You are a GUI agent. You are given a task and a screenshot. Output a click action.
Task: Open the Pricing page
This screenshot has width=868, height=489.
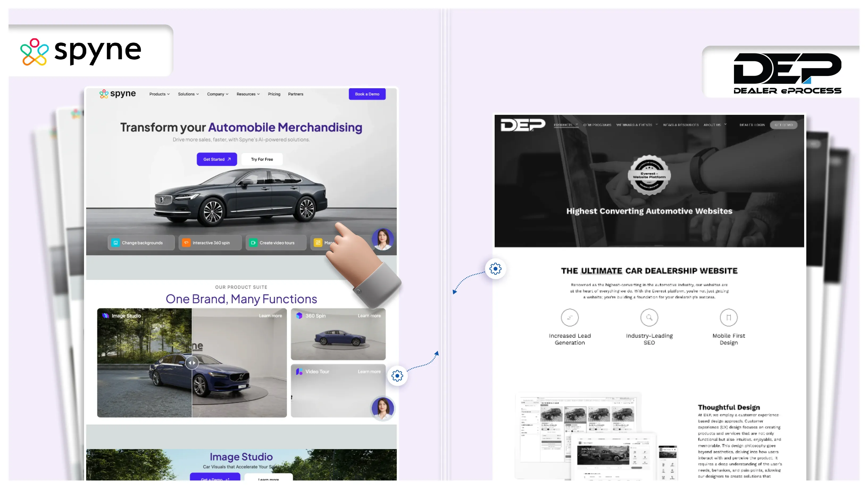274,94
